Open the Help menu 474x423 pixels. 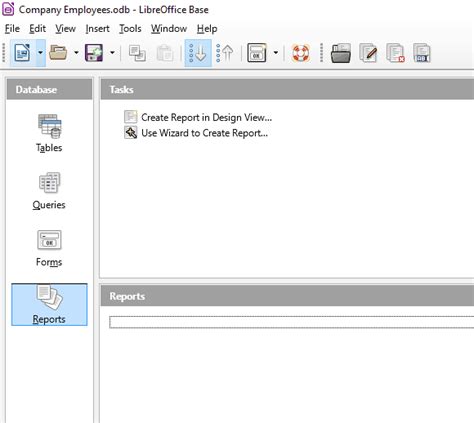click(x=207, y=29)
